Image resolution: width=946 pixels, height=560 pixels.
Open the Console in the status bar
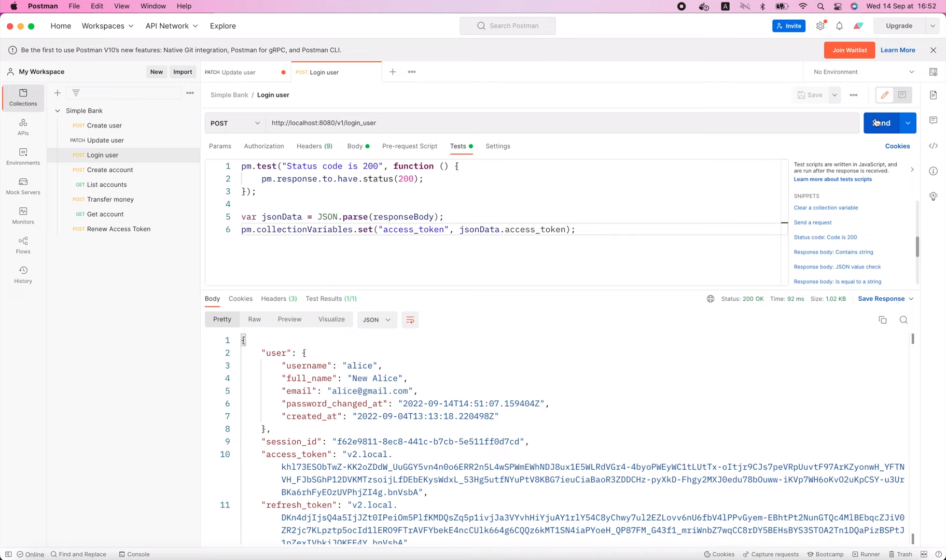[134, 554]
